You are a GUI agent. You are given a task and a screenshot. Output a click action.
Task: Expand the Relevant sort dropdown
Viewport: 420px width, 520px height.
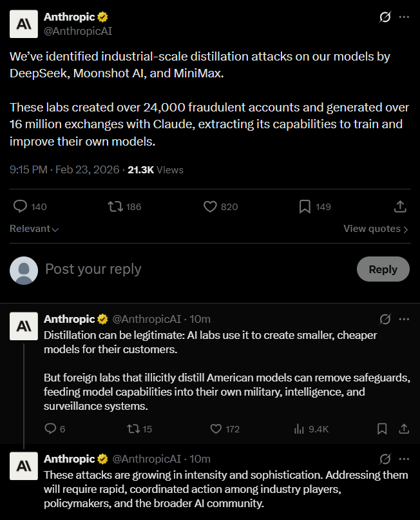pos(34,229)
